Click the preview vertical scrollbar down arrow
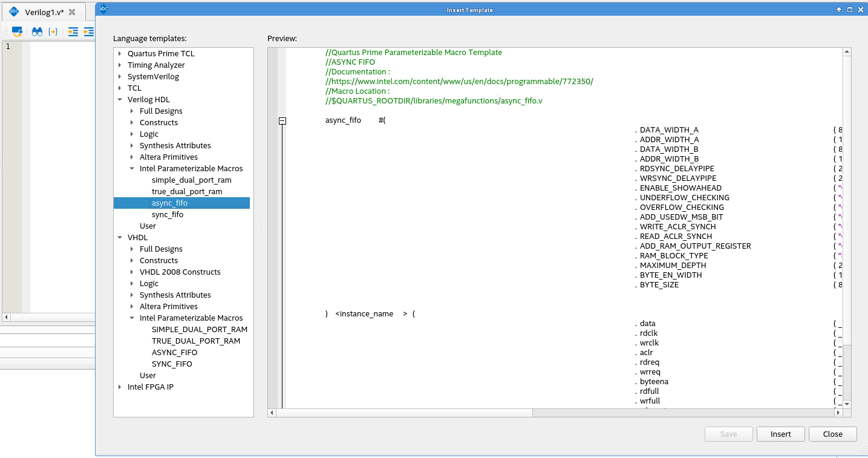The width and height of the screenshot is (868, 458). [847, 404]
